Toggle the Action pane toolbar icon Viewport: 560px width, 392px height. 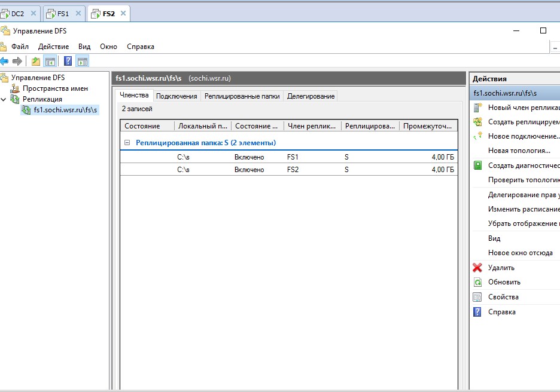point(83,62)
